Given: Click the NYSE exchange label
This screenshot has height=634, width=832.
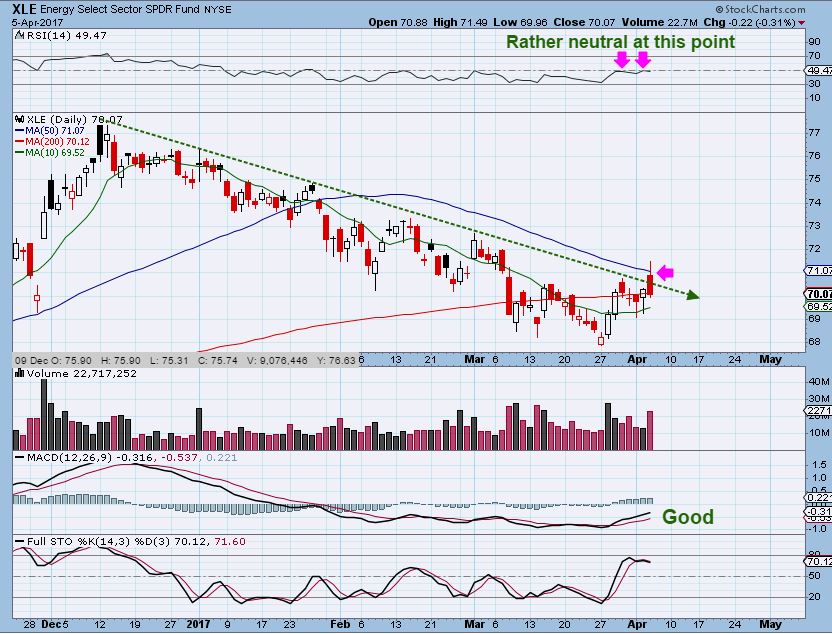Looking at the screenshot, I should coord(218,10).
